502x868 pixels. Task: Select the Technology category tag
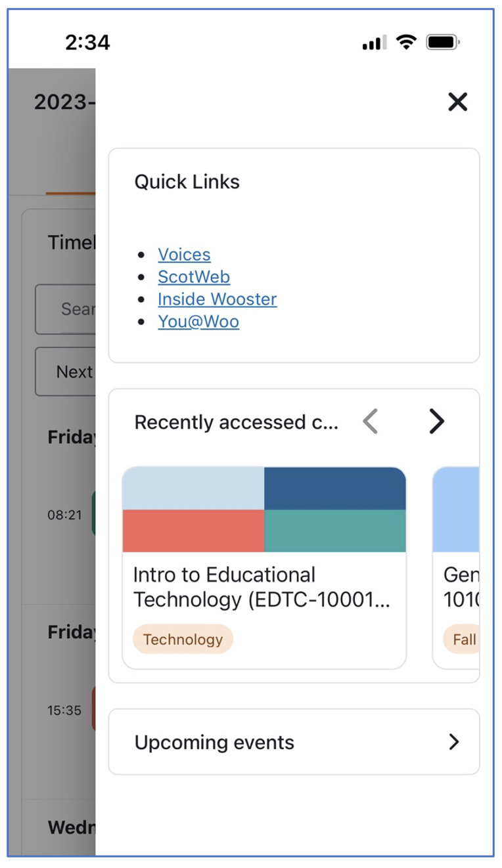pyautogui.click(x=183, y=638)
